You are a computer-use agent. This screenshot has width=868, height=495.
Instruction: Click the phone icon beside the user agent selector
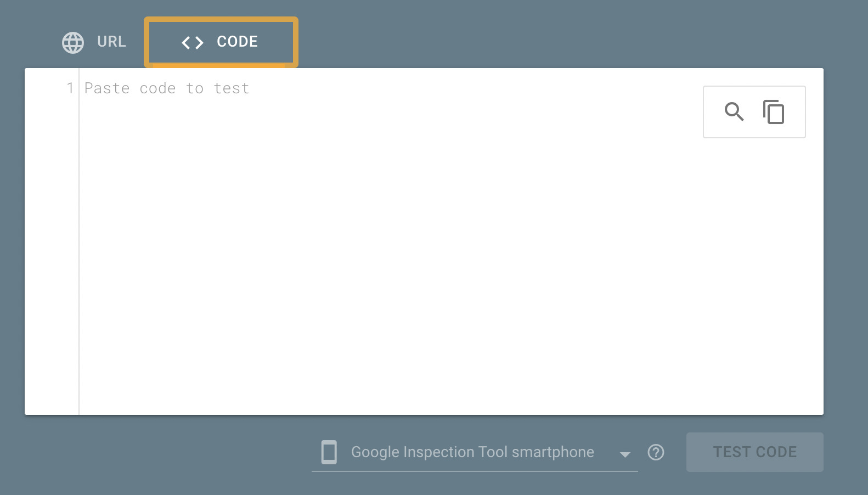(329, 452)
